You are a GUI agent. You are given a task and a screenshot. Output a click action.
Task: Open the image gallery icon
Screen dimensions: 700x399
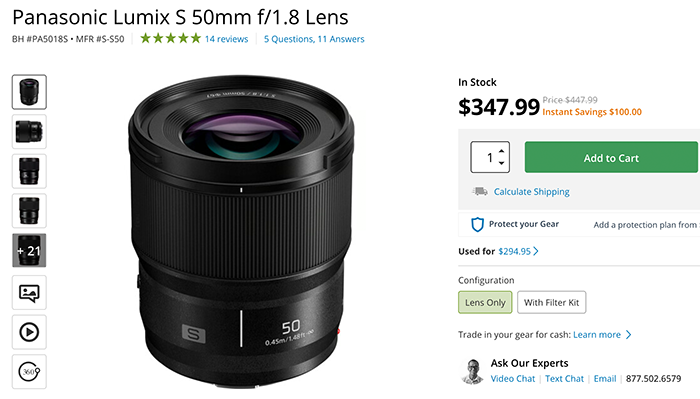[29, 293]
